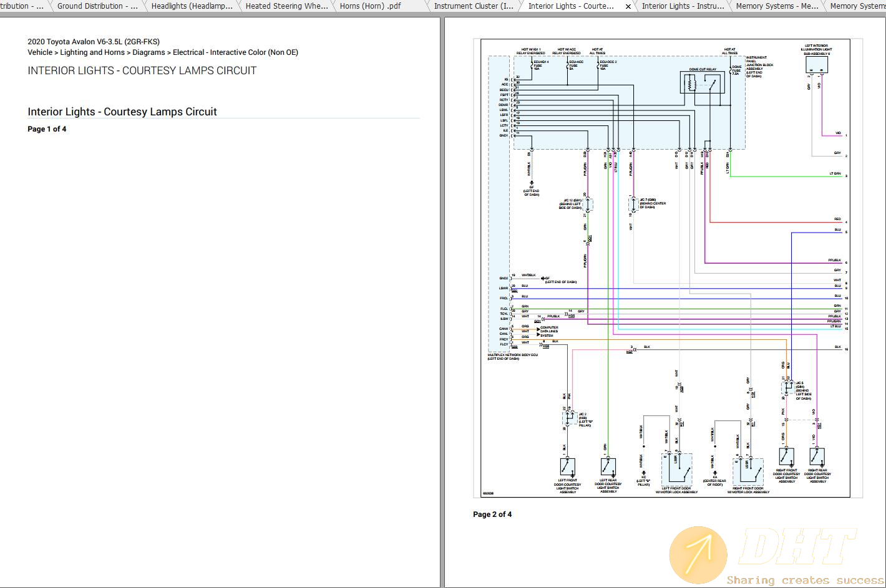The width and height of the screenshot is (886, 588).
Task: Click the INTERIOR LIGHTS - COURTESY LAMPS CIRCUIT title
Action: point(142,70)
